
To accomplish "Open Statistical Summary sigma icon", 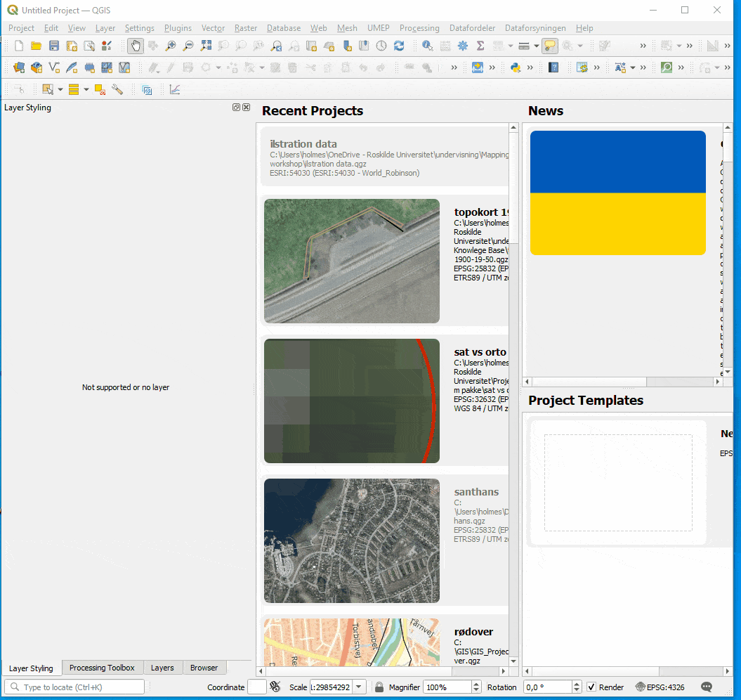I will 480,46.
